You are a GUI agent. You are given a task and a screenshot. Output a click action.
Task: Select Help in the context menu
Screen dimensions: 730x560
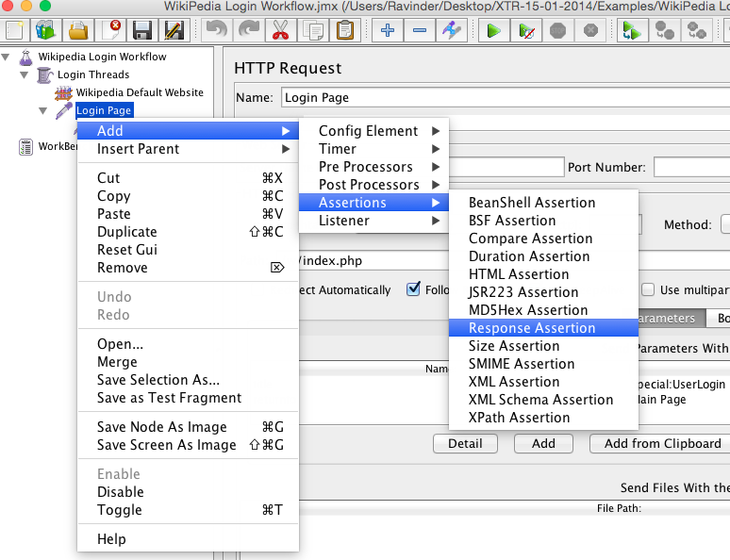pos(188,539)
